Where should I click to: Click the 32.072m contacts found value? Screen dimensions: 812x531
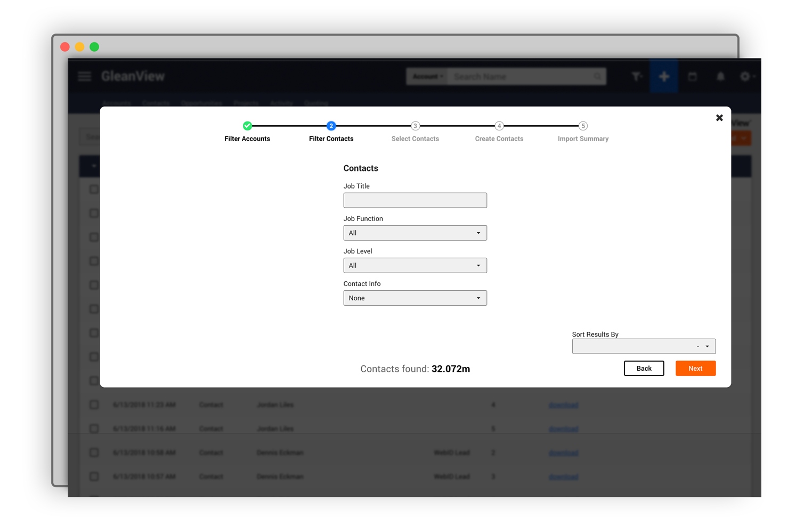tap(451, 369)
